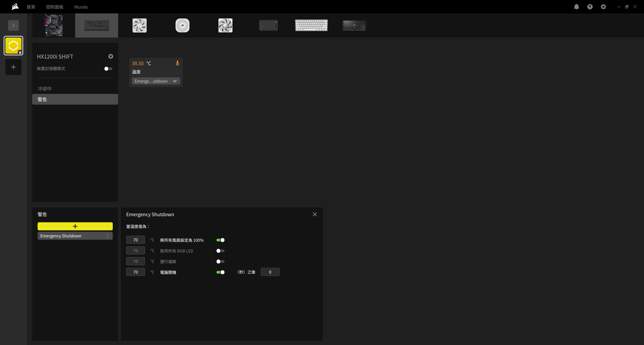Select the motherboard device thumbnail
Image resolution: width=644 pixels, height=345 pixels.
54,25
